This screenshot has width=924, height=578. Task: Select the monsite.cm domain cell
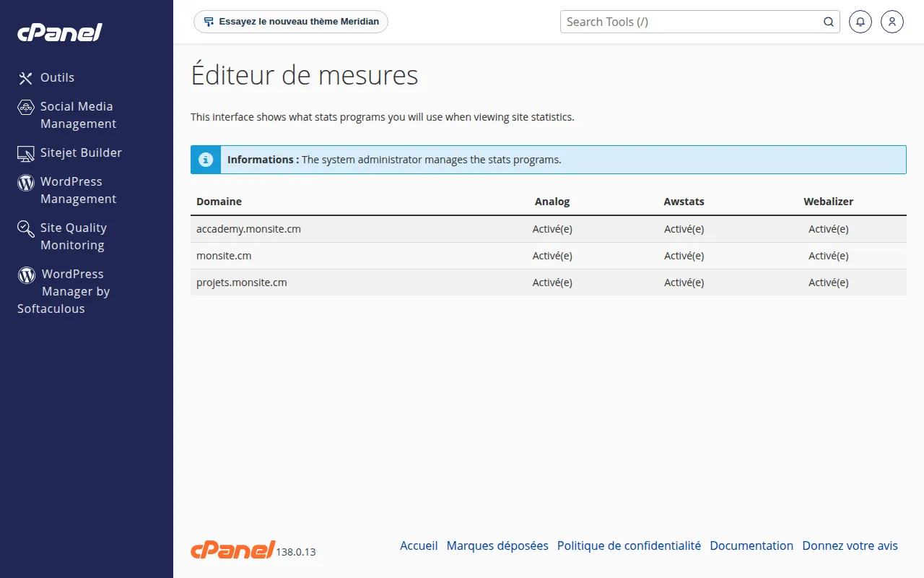tap(224, 256)
